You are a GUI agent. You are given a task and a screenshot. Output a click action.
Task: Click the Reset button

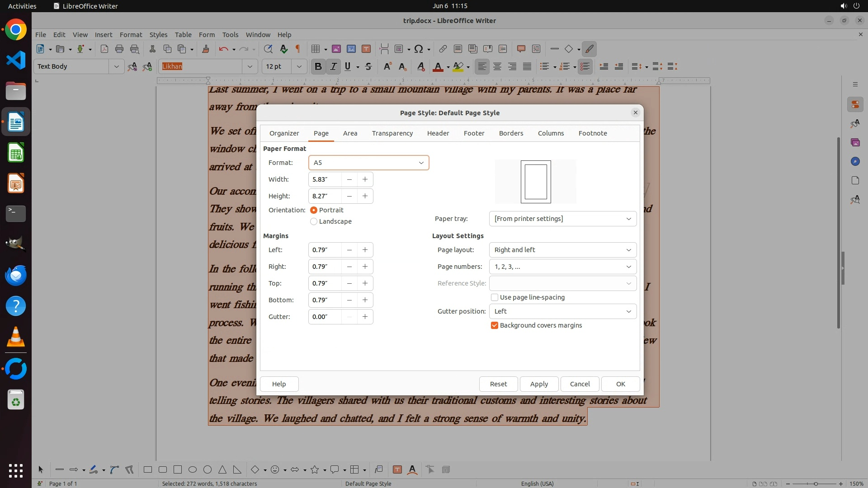[x=498, y=384]
